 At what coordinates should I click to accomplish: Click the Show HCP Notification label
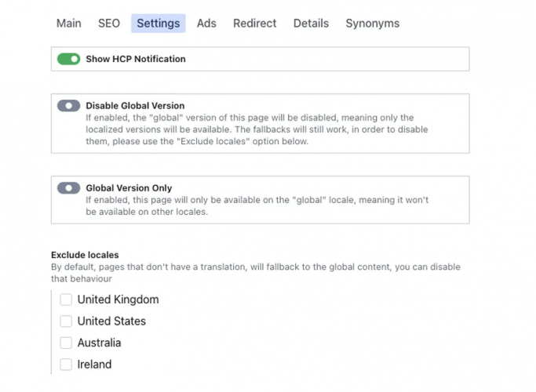[x=136, y=59]
